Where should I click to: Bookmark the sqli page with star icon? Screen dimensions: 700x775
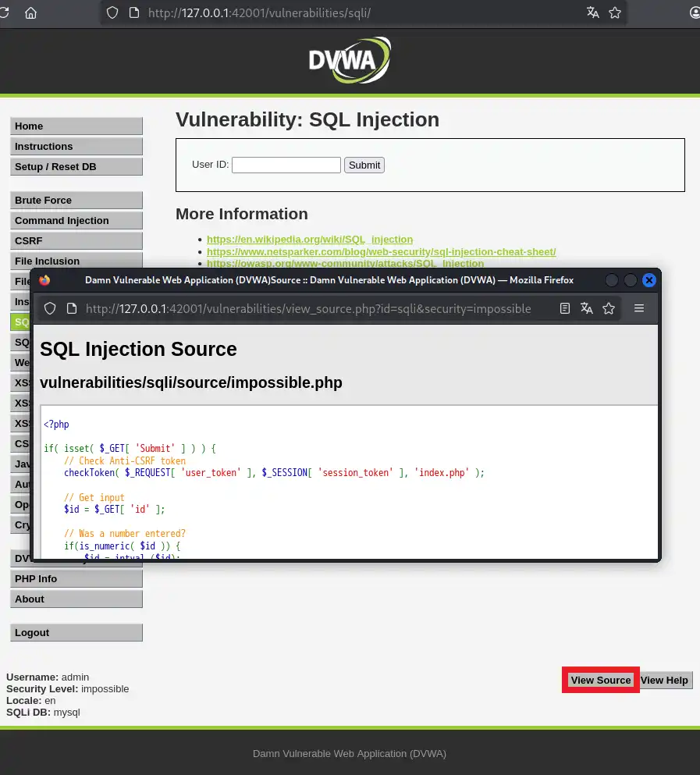pos(615,12)
